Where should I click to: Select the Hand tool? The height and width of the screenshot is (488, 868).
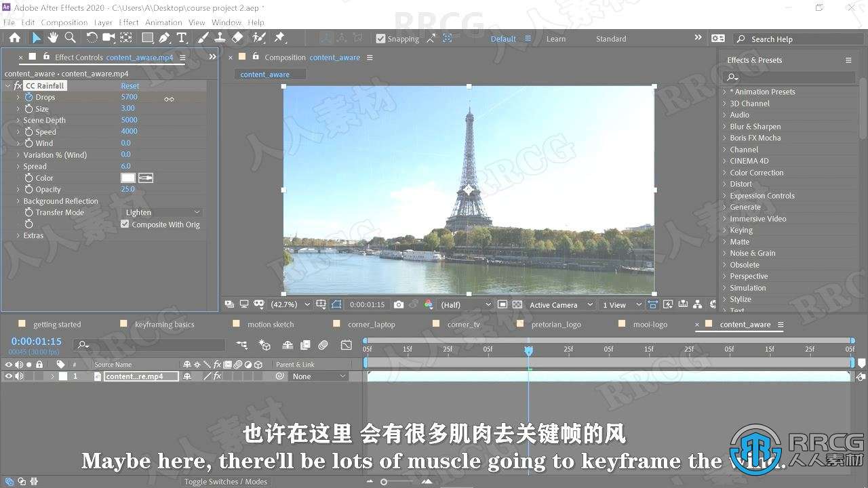pos(53,38)
